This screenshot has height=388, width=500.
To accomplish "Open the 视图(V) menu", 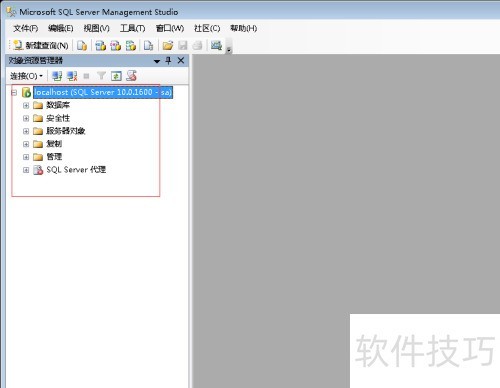I will tap(96, 28).
